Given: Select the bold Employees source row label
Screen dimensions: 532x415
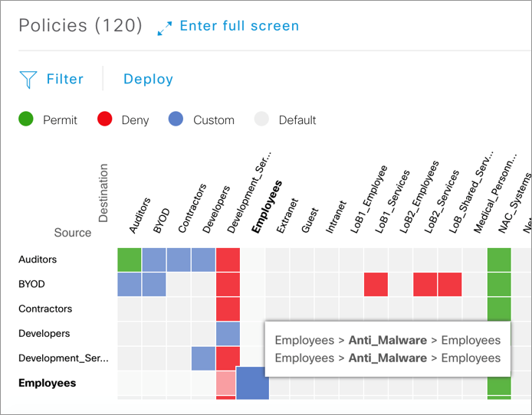Looking at the screenshot, I should pyautogui.click(x=48, y=383).
